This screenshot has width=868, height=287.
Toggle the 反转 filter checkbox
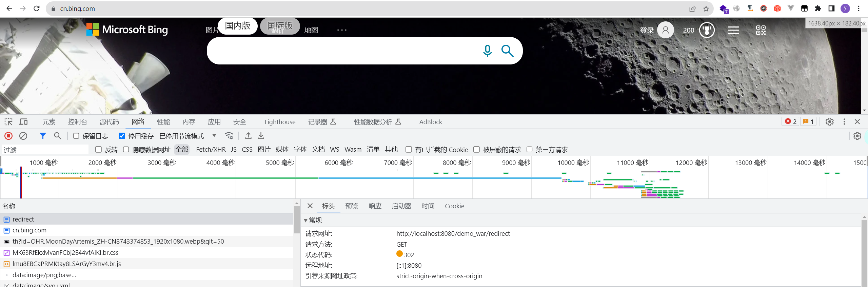[99, 150]
